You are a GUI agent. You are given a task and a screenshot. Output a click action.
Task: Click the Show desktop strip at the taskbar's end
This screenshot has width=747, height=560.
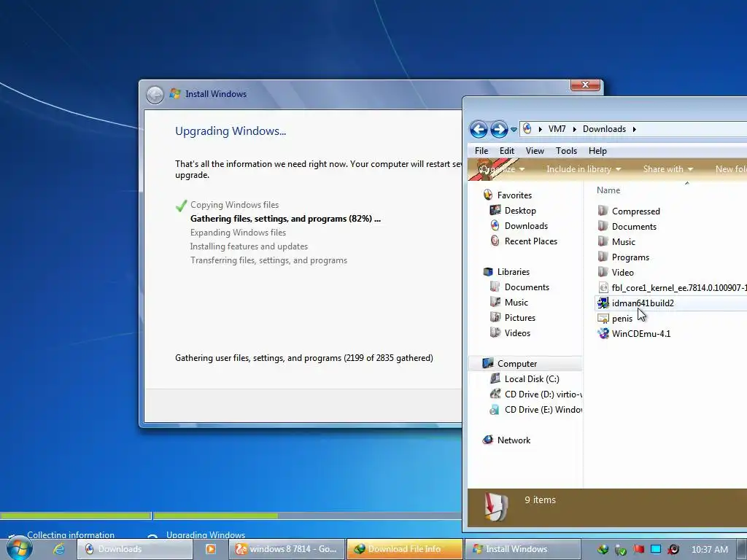(x=742, y=549)
